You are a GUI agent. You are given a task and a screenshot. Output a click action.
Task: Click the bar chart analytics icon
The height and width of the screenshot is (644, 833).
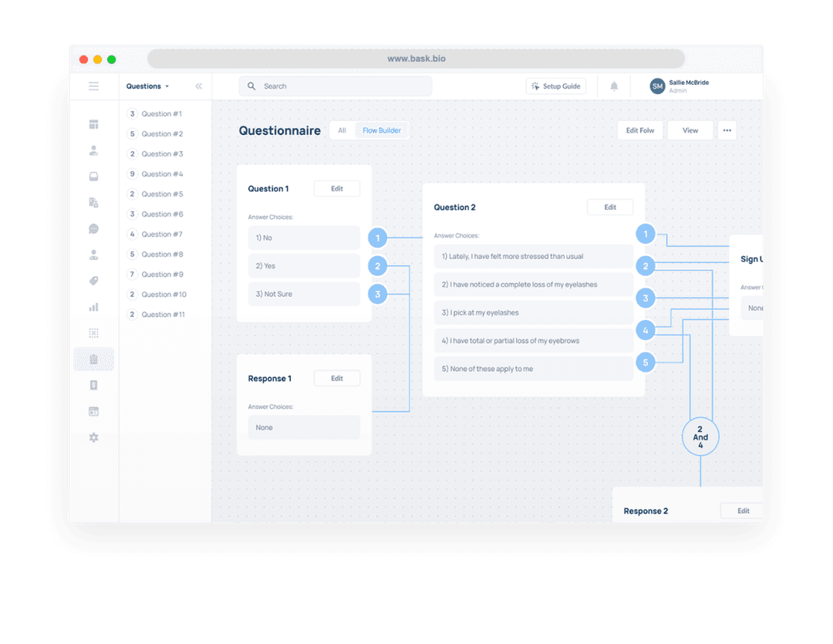(93, 307)
